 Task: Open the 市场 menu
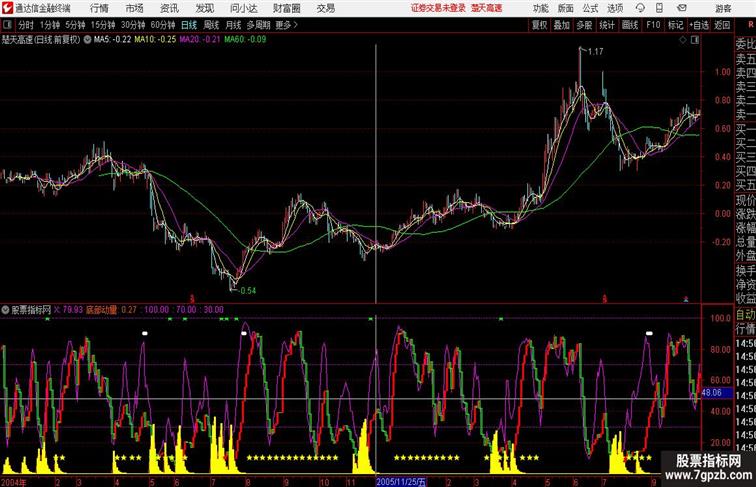pyautogui.click(x=134, y=8)
